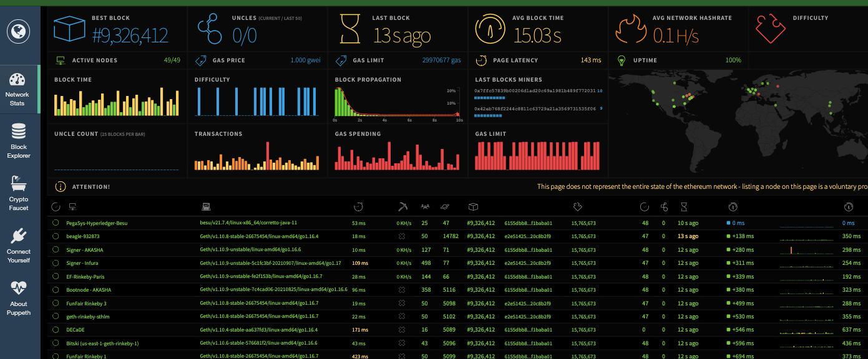Click the best block number #9,326,412
Image resolution: width=868 pixels, height=359 pixels.
click(x=130, y=36)
